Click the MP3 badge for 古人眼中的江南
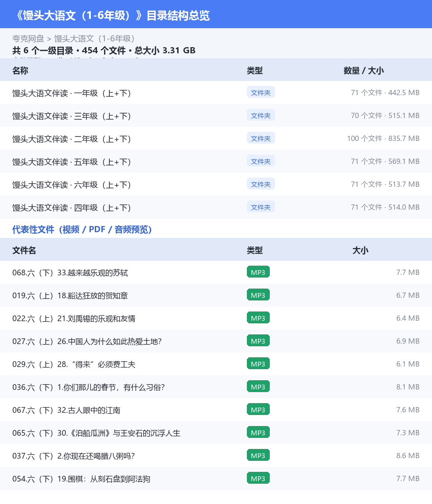The height and width of the screenshot is (504, 432). 258,410
